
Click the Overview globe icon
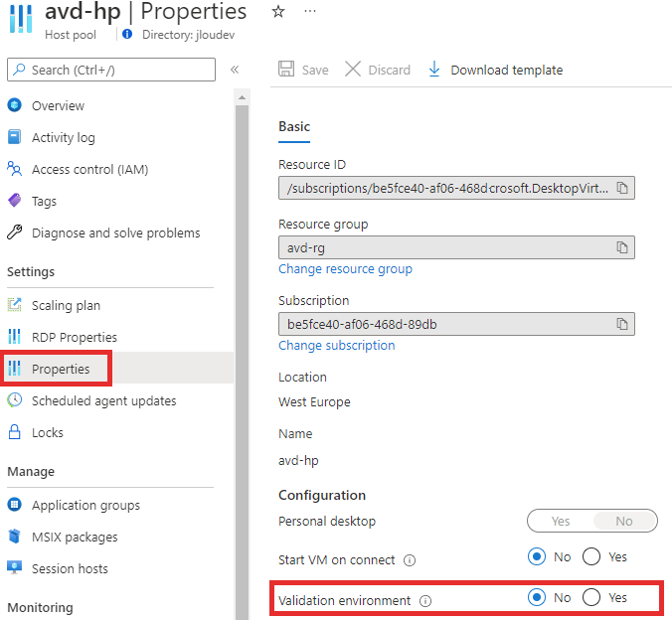point(15,105)
